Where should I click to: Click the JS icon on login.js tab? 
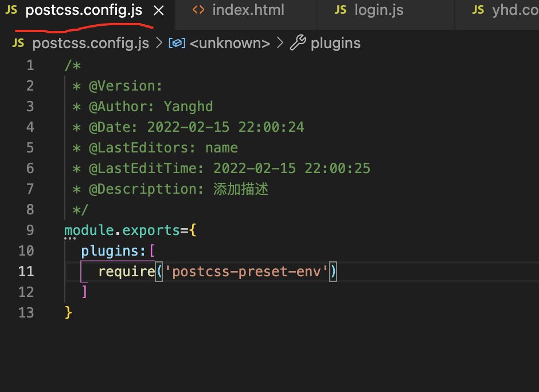tap(341, 10)
